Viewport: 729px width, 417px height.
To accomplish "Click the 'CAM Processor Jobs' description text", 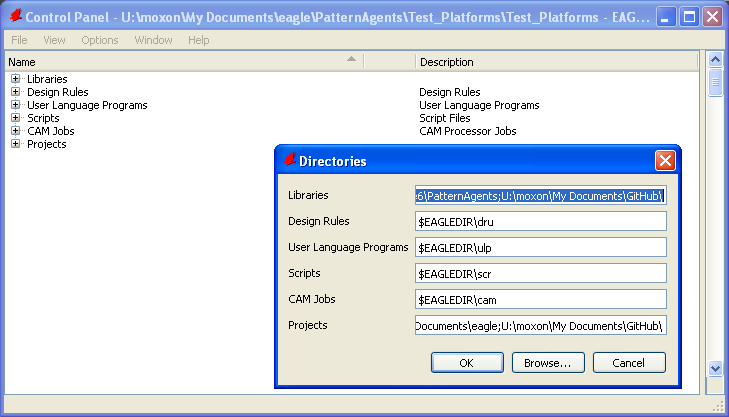I will point(468,131).
